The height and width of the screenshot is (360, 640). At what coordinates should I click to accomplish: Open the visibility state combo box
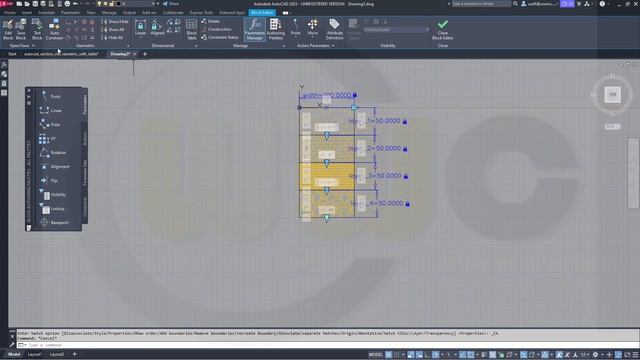tap(396, 30)
